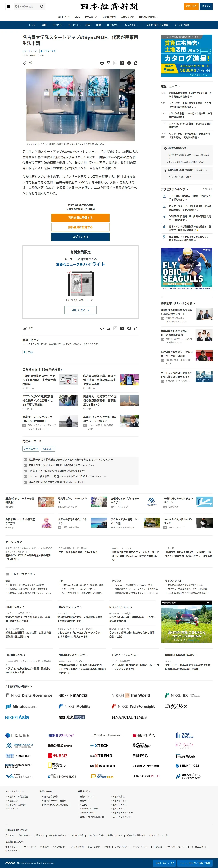Screen dimensions: 218x868
Task: Click lower note icon above 関連トピック
Action: 115,329
